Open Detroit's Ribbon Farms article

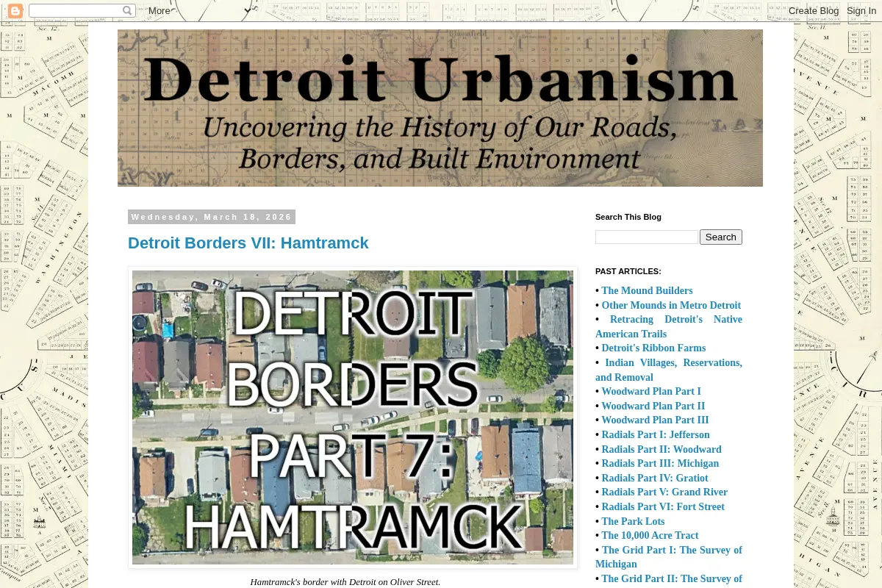(x=653, y=348)
